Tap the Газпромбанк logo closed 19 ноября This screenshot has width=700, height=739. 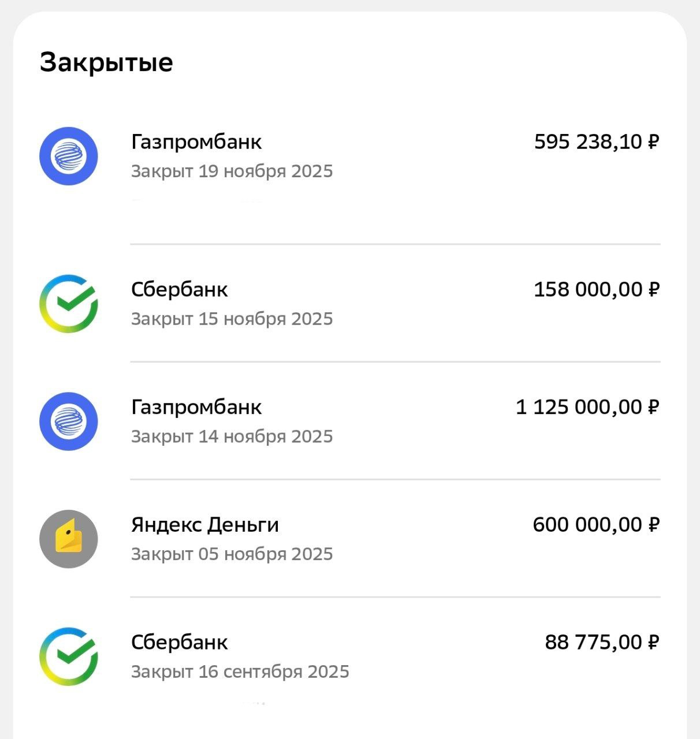pos(69,156)
